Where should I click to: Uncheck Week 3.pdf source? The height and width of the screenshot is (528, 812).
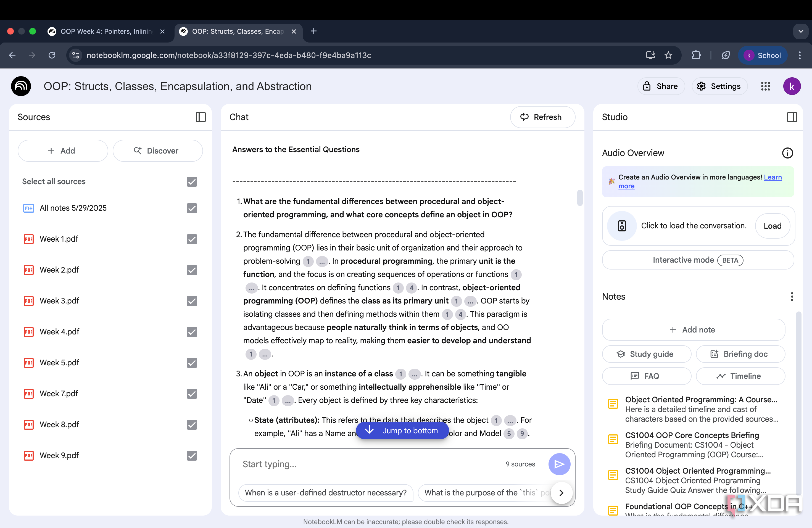tap(192, 301)
